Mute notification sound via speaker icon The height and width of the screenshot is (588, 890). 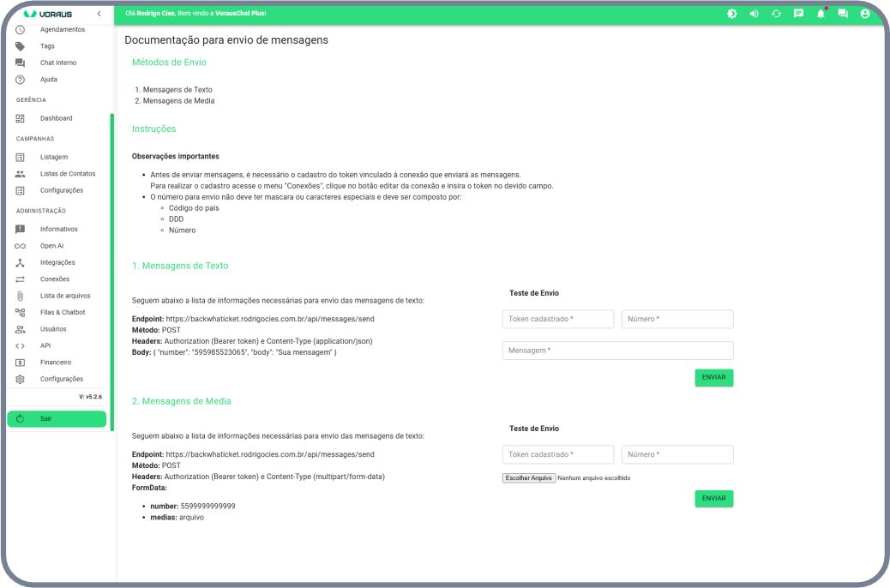[754, 14]
